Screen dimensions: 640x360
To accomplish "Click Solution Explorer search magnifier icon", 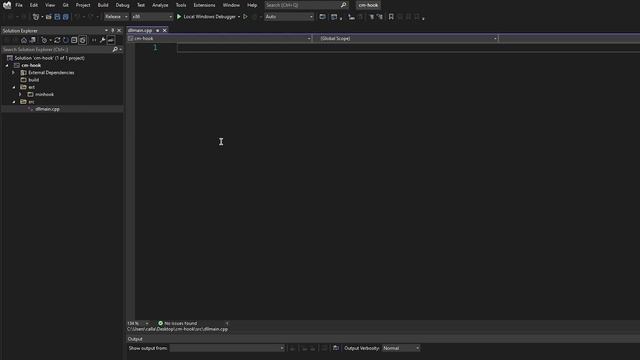I will click(115, 49).
